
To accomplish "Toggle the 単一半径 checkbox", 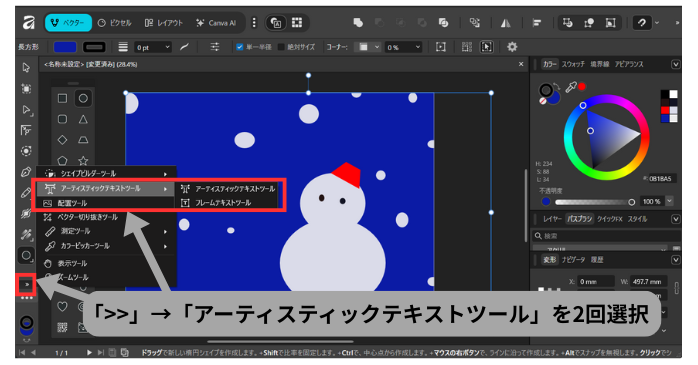I will 239,47.
